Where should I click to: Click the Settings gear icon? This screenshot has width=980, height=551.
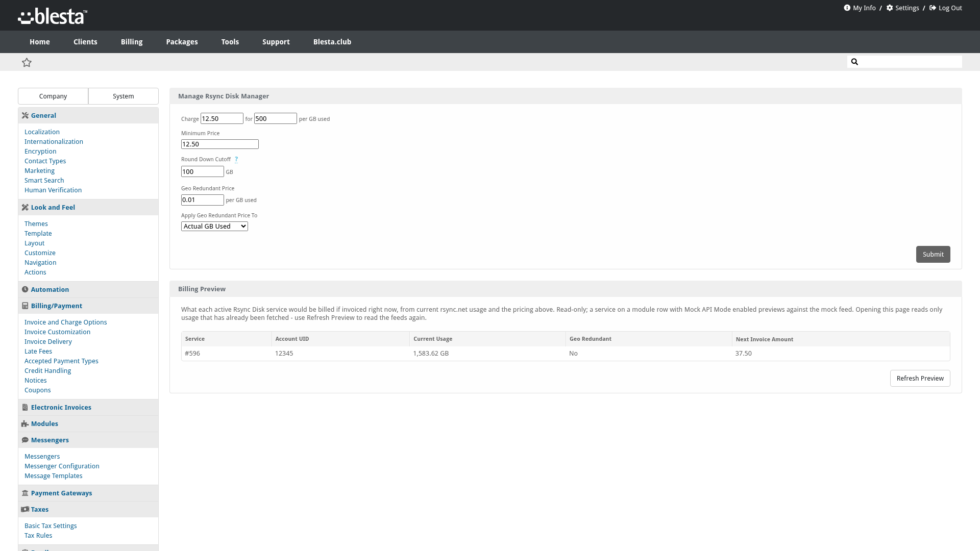coord(890,8)
